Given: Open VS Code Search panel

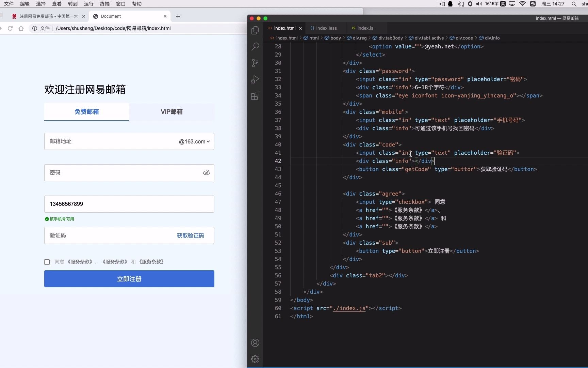Looking at the screenshot, I should 255,46.
